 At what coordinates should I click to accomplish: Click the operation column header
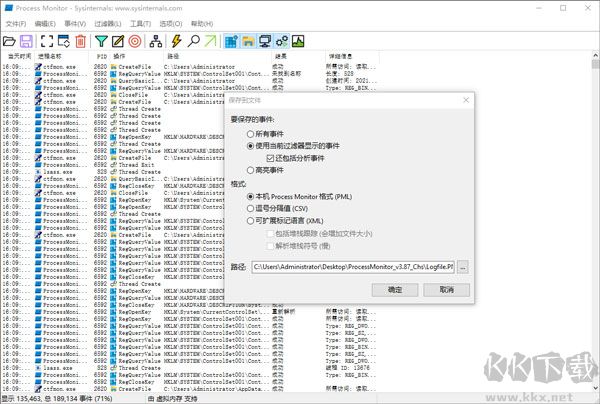click(137, 56)
